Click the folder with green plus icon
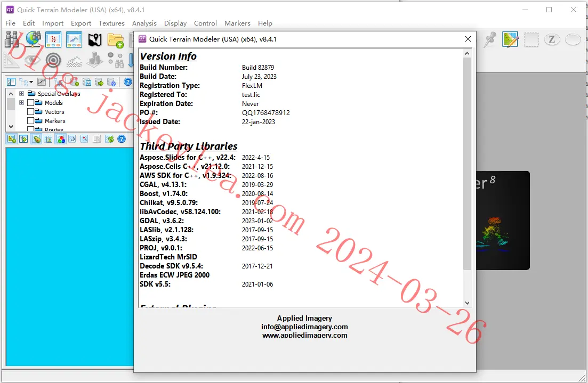 pyautogui.click(x=116, y=40)
